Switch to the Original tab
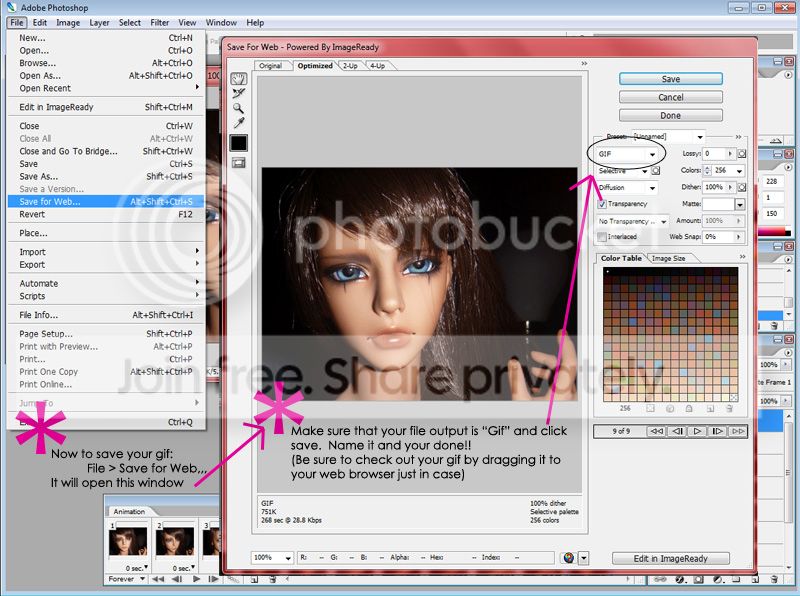This screenshot has width=800, height=596. [270, 66]
